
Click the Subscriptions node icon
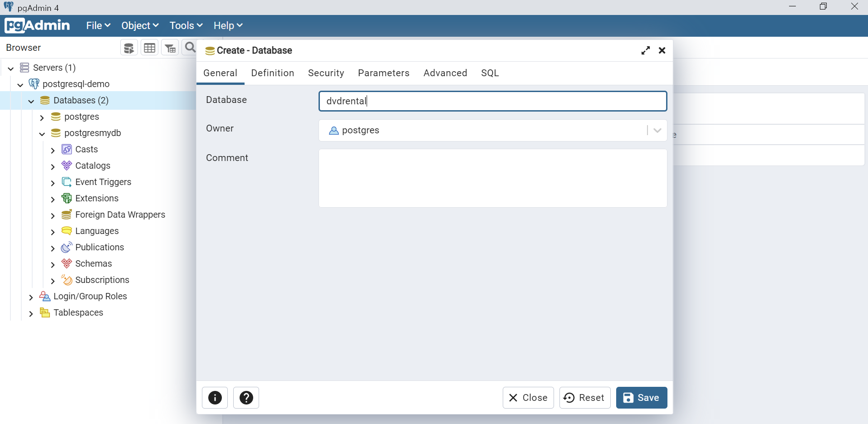(67, 280)
